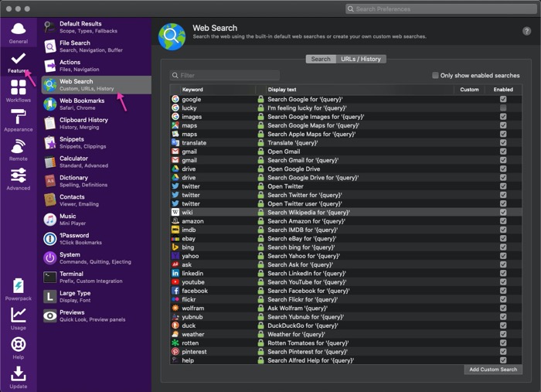The image size is (541, 392).
Task: Open the Remote section icon
Action: point(19,146)
